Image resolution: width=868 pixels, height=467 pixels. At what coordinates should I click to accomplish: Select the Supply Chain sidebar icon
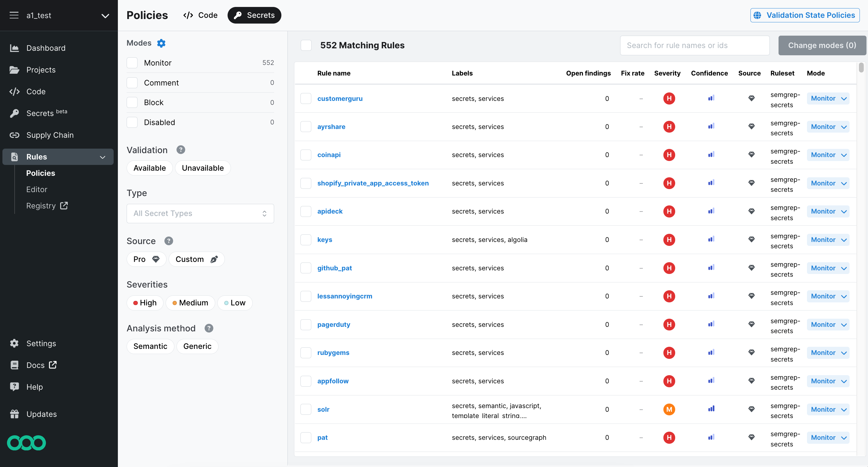15,135
